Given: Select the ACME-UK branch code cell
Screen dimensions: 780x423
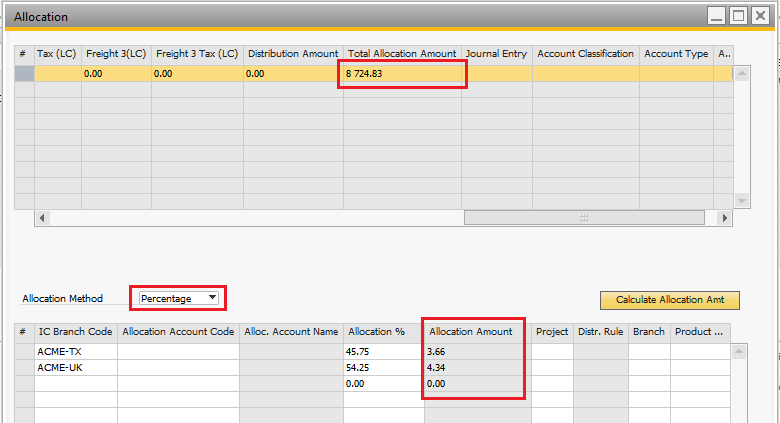Looking at the screenshot, I should point(76,367).
